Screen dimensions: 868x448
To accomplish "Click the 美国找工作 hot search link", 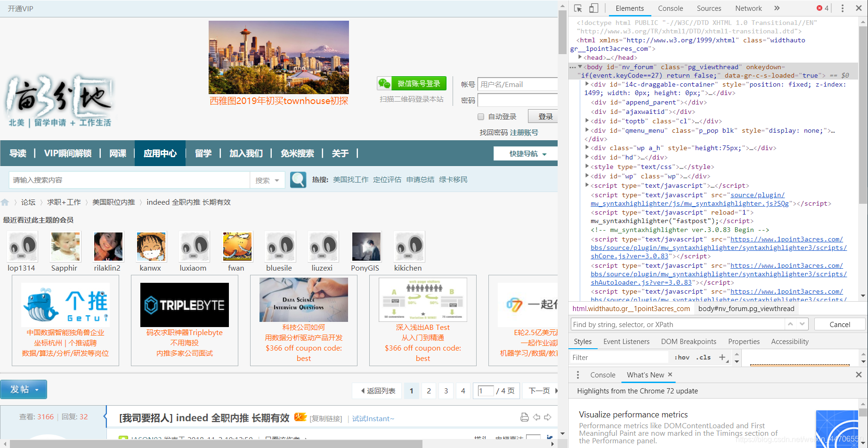I will click(351, 180).
